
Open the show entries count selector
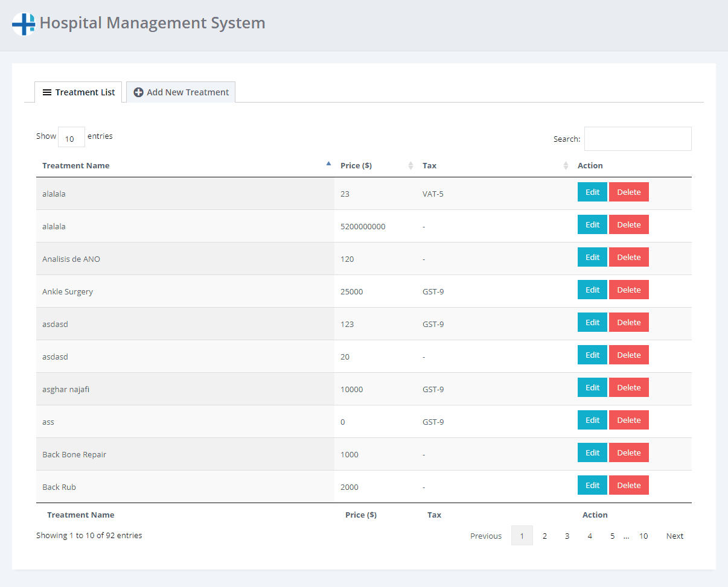tap(71, 138)
